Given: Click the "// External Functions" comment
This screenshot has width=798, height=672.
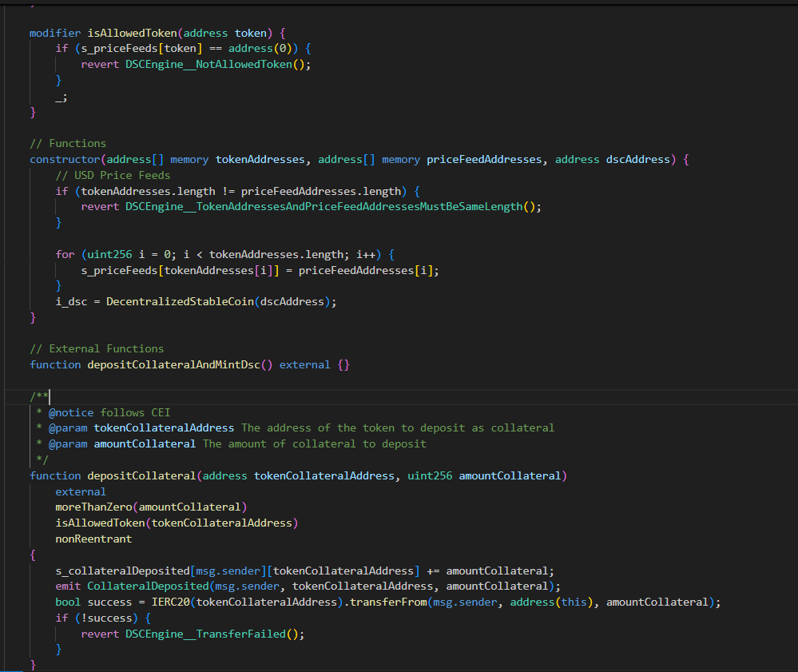Looking at the screenshot, I should pos(97,349).
